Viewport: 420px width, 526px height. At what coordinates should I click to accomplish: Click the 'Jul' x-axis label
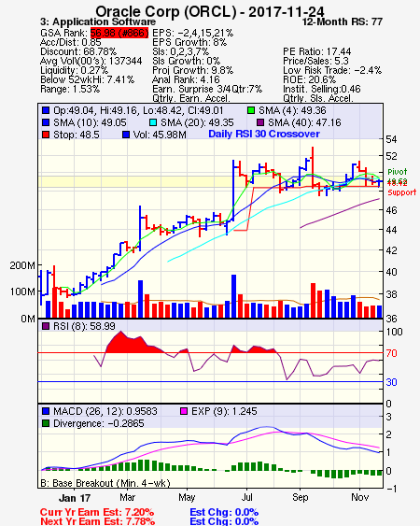pos(247,497)
